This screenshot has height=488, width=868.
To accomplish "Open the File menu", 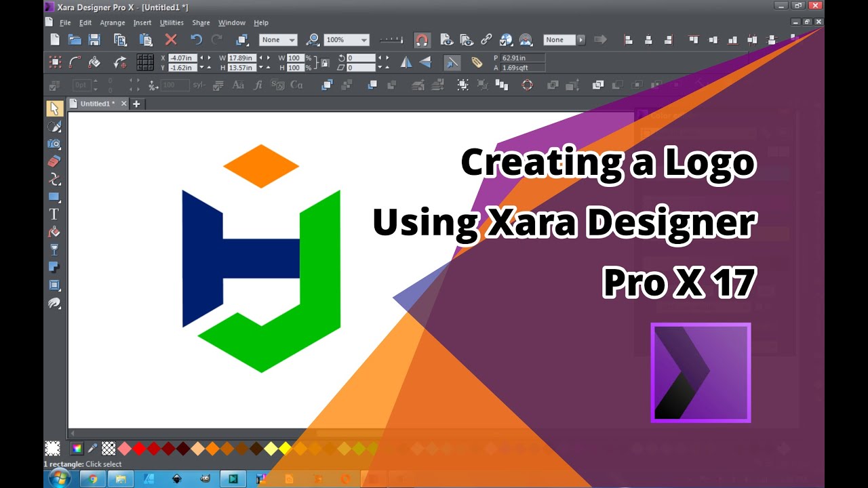I will click(65, 22).
